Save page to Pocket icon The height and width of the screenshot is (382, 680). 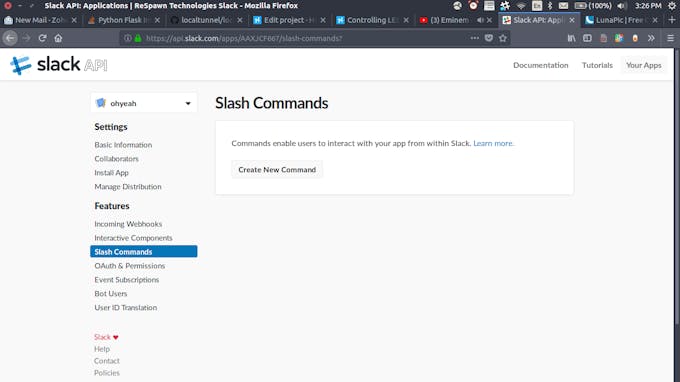489,38
